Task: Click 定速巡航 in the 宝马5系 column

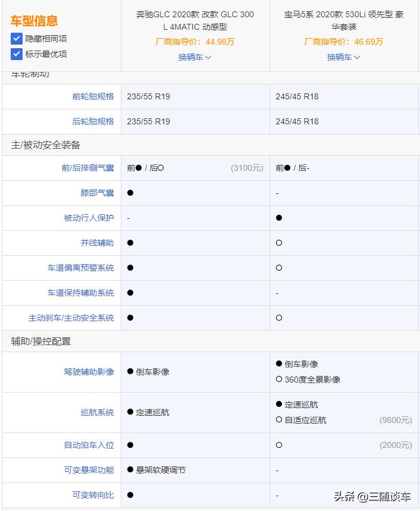Action: (301, 405)
